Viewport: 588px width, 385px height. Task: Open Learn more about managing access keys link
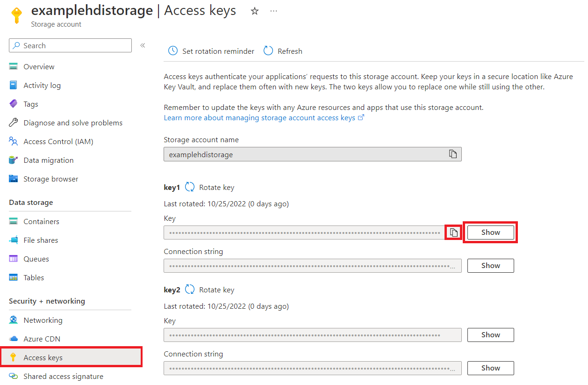[259, 118]
